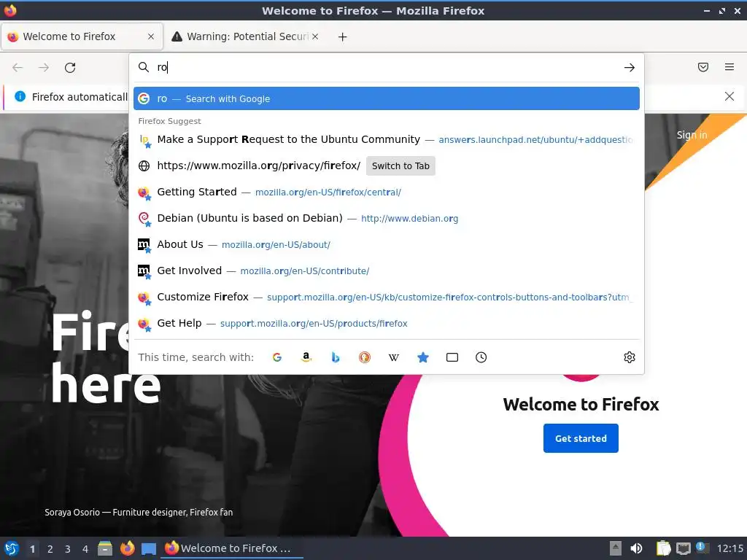Open Get Involved suggestion
747x560 pixels.
387,271
